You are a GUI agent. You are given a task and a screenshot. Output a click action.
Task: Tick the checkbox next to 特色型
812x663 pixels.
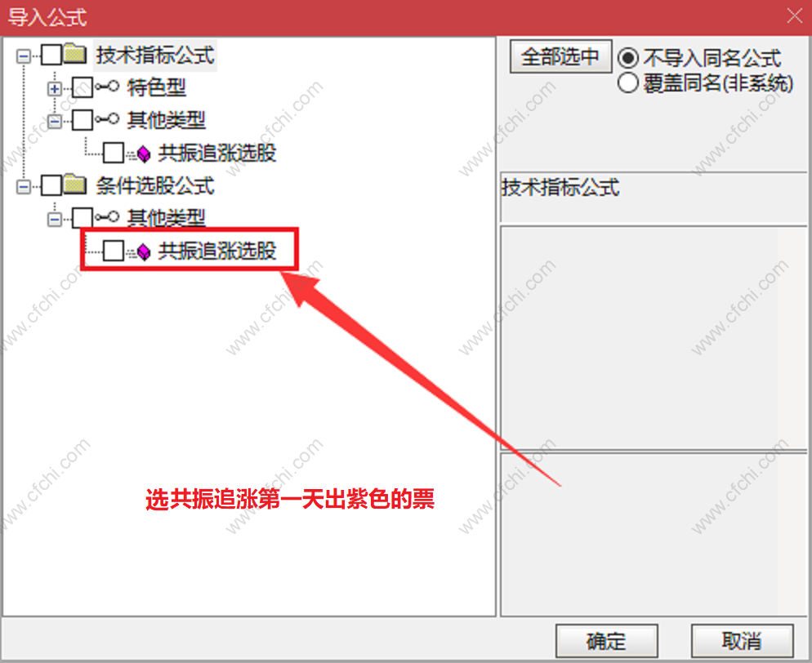click(83, 87)
